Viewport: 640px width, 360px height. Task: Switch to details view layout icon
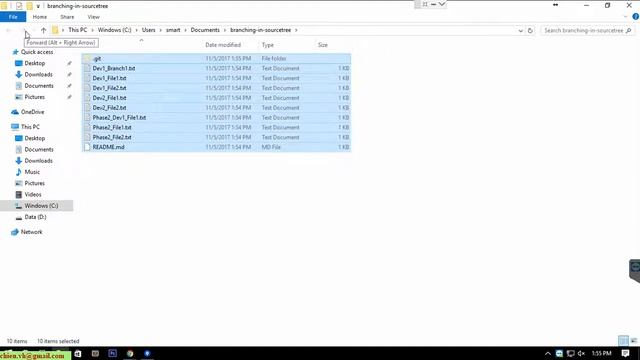click(623, 341)
